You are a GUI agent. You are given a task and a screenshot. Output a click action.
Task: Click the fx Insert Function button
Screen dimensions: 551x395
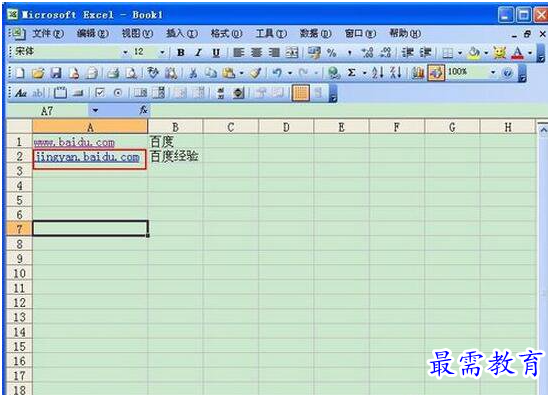pos(143,111)
